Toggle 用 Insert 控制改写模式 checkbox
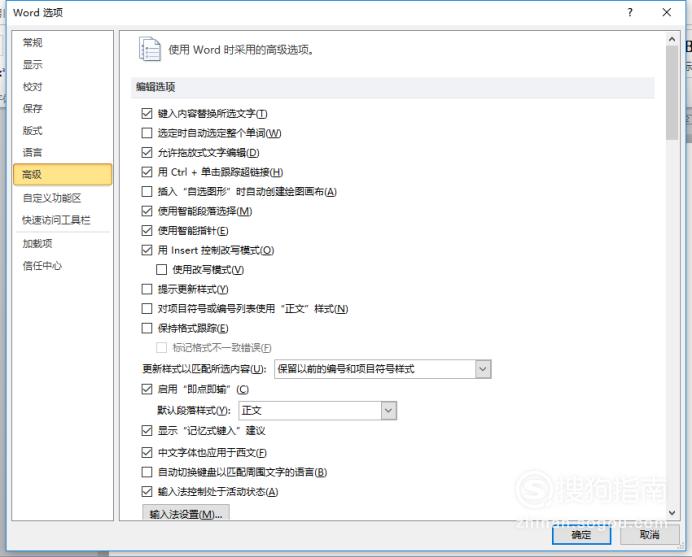Image resolution: width=692 pixels, height=557 pixels. pos(147,250)
